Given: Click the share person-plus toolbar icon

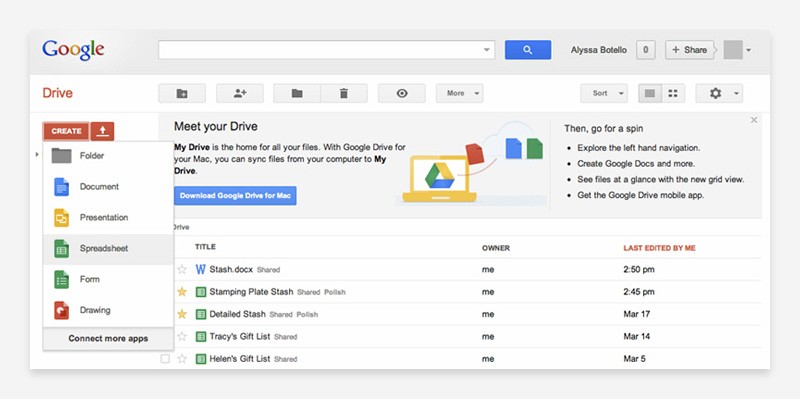Looking at the screenshot, I should coord(240,93).
